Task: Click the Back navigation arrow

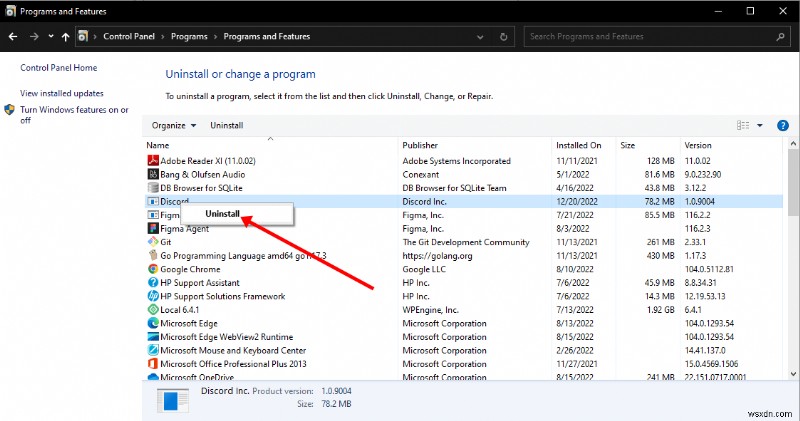Action: click(14, 37)
